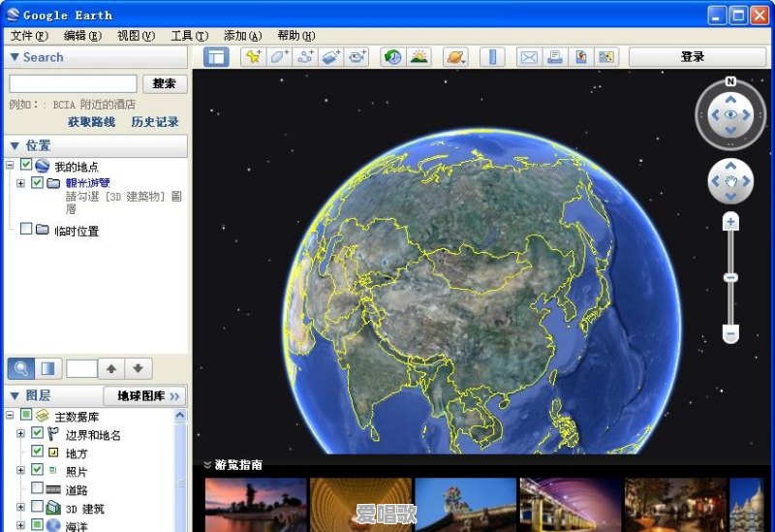Collapse the 游览指南 tour guide strip
Image resolution: width=775 pixels, height=532 pixels.
207,465
